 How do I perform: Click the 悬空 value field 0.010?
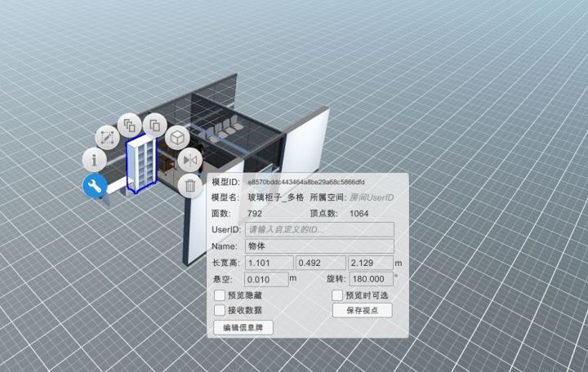pyautogui.click(x=266, y=280)
